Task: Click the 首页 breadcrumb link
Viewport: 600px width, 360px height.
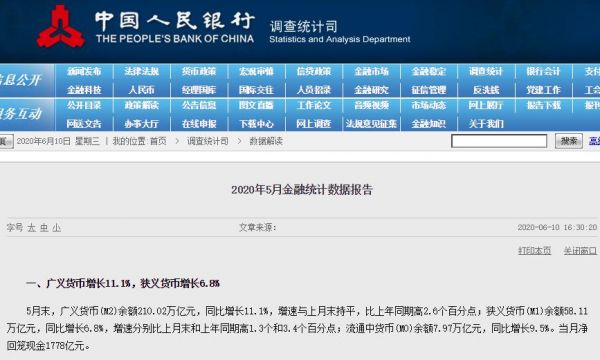Action: click(158, 141)
